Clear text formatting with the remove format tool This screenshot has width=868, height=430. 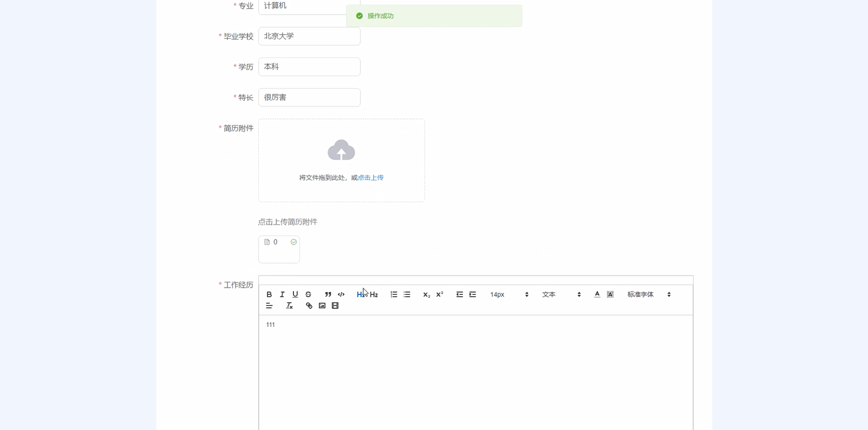[289, 306]
